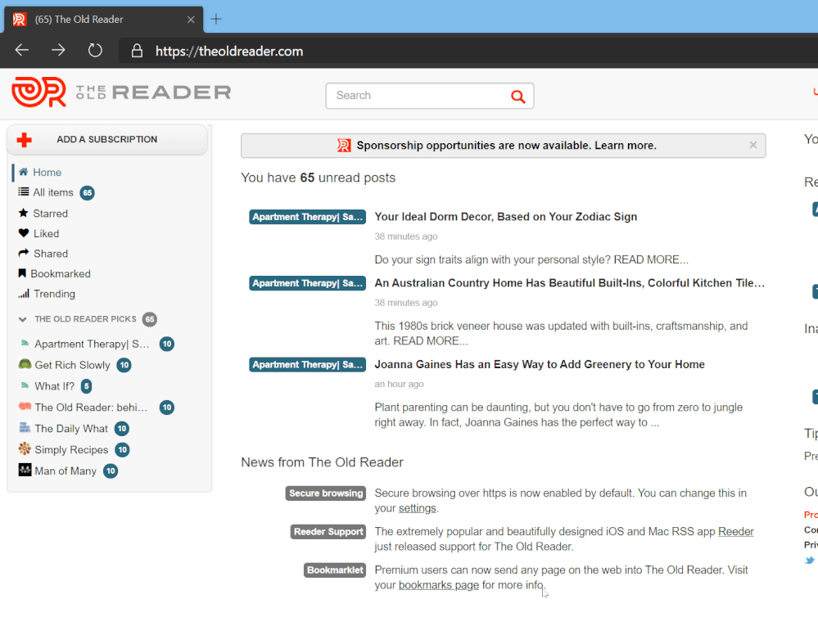Image resolution: width=818 pixels, height=644 pixels.
Task: Show Shared posts
Action: (x=51, y=254)
